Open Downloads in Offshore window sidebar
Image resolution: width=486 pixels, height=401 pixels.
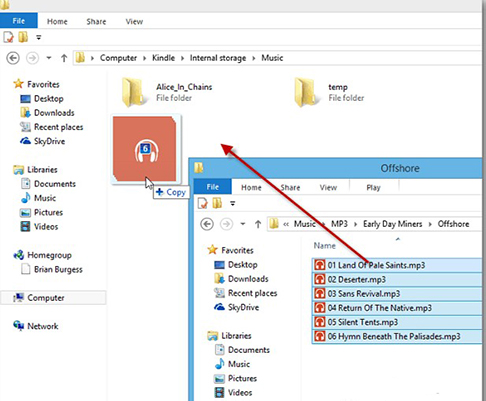[241, 279]
